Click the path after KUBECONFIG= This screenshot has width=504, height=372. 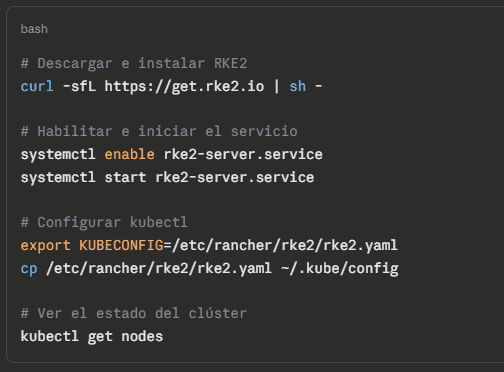[285, 246]
